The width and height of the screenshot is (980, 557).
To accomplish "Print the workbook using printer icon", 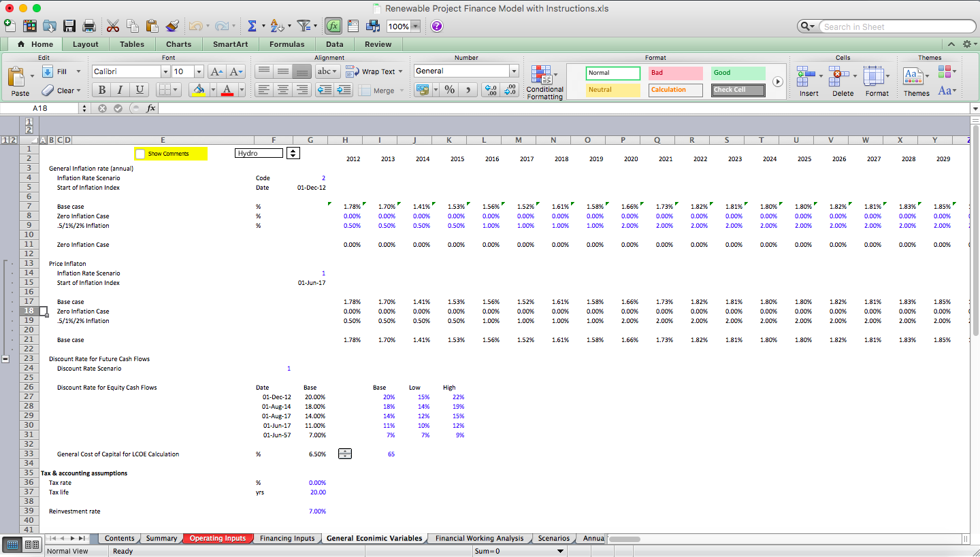I will click(x=88, y=26).
